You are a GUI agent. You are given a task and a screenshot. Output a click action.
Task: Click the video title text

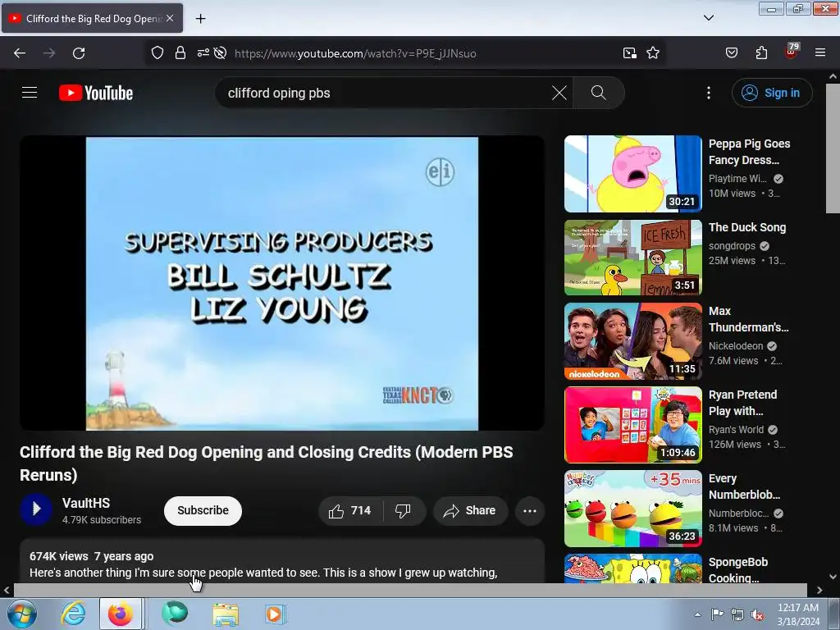pyautogui.click(x=267, y=463)
